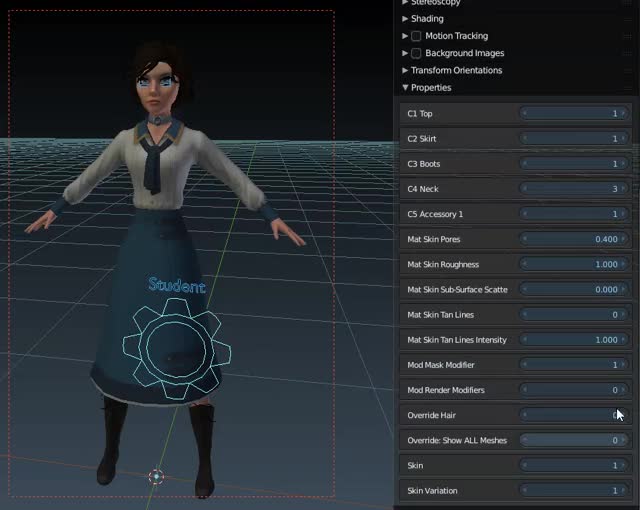Increase Override: Show ALL Meshes value
This screenshot has height=510, width=640.
pyautogui.click(x=623, y=440)
